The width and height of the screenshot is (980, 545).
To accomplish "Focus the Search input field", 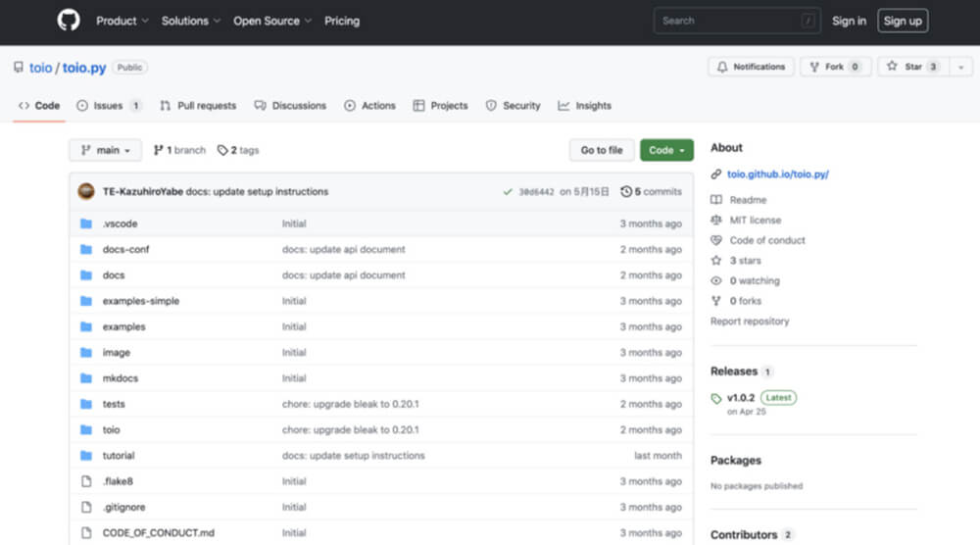I will (x=736, y=21).
